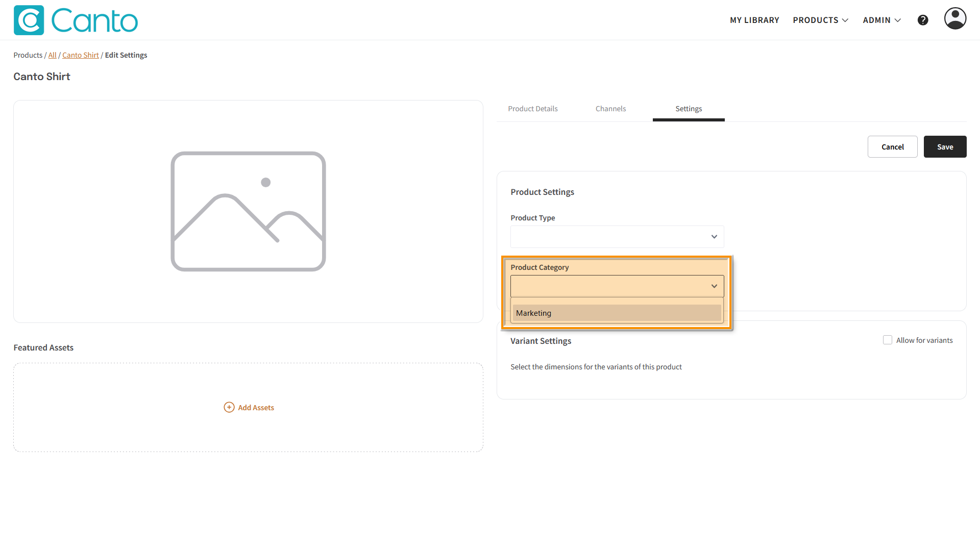Image resolution: width=980 pixels, height=551 pixels.
Task: Open the help question mark icon
Action: 923,20
